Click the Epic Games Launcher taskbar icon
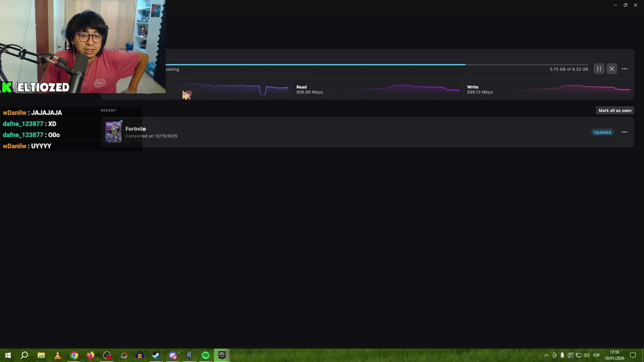 pos(222,355)
